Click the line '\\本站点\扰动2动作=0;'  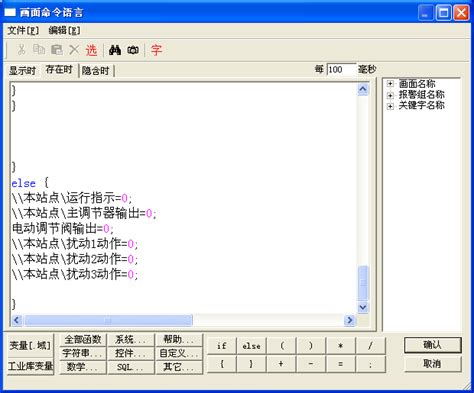click(x=74, y=259)
